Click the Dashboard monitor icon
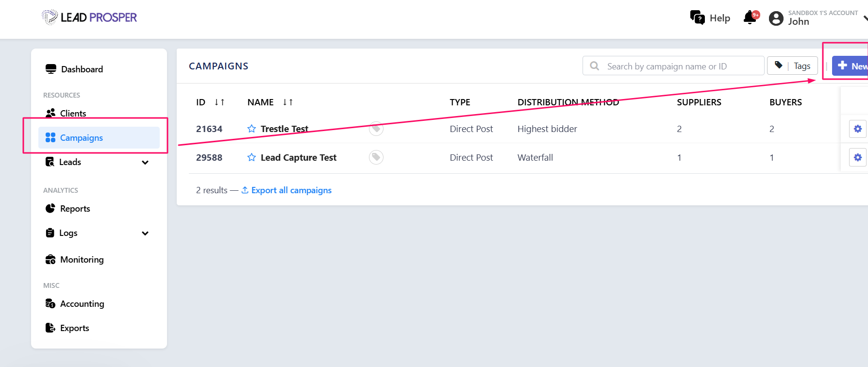Screen dimensions: 868x367 click(51, 69)
